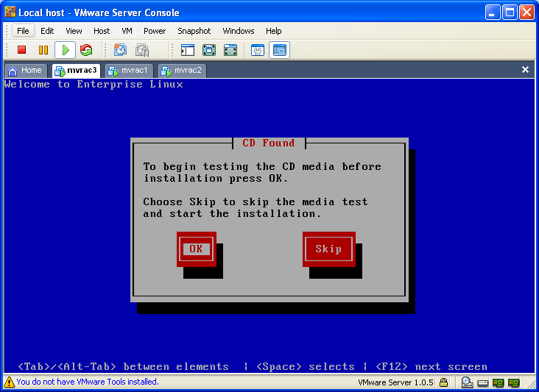Open the Windows menu
The image size is (539, 392).
pyautogui.click(x=239, y=31)
